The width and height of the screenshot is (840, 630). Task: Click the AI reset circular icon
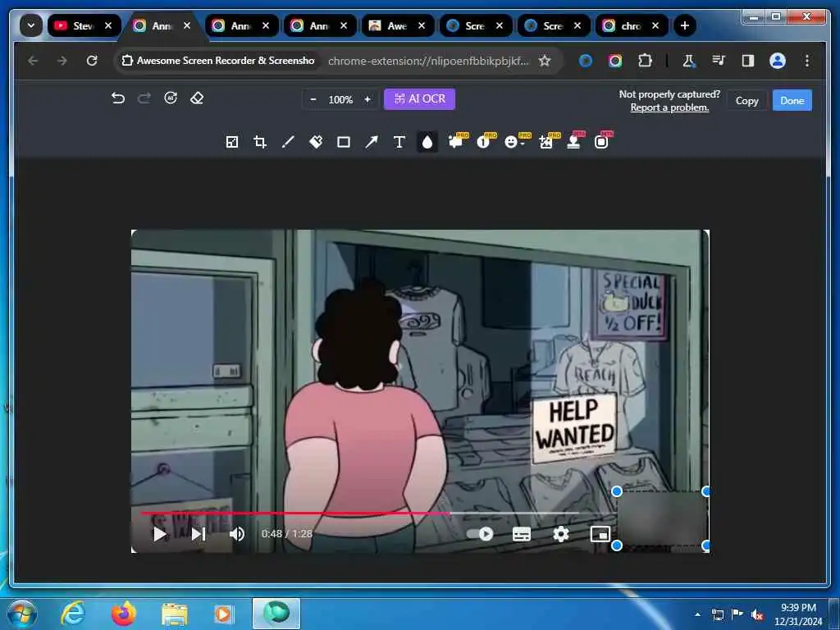coord(171,98)
